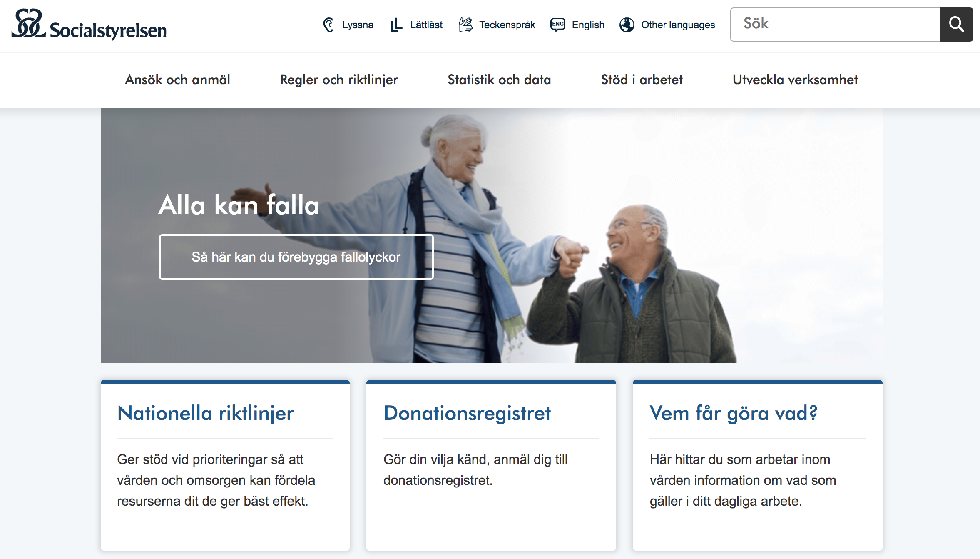Open the Utveckla verksamhet menu

(795, 80)
